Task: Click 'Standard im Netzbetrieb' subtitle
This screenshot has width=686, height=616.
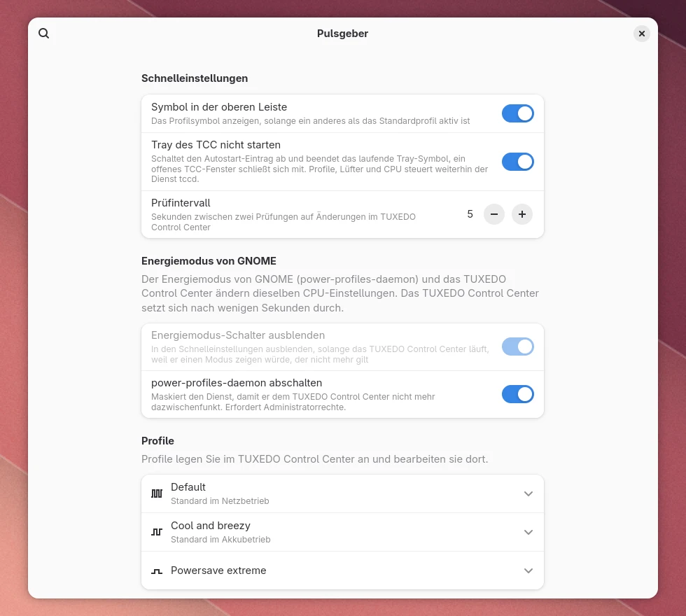Action: 220,501
